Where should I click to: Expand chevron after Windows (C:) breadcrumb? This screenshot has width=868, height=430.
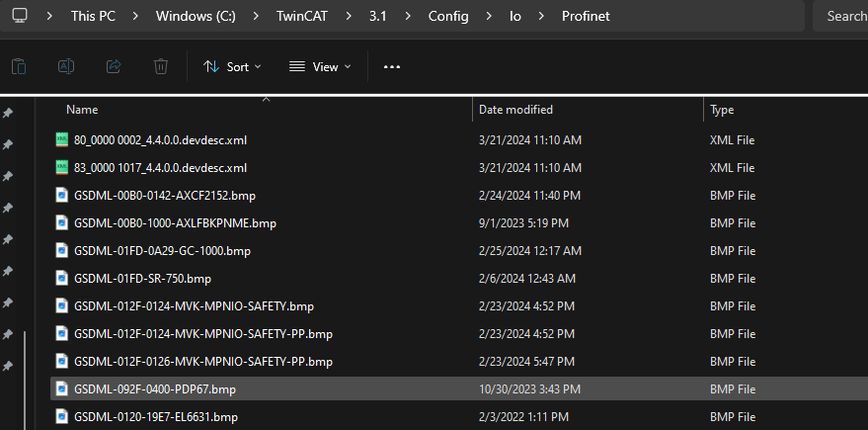coord(256,16)
